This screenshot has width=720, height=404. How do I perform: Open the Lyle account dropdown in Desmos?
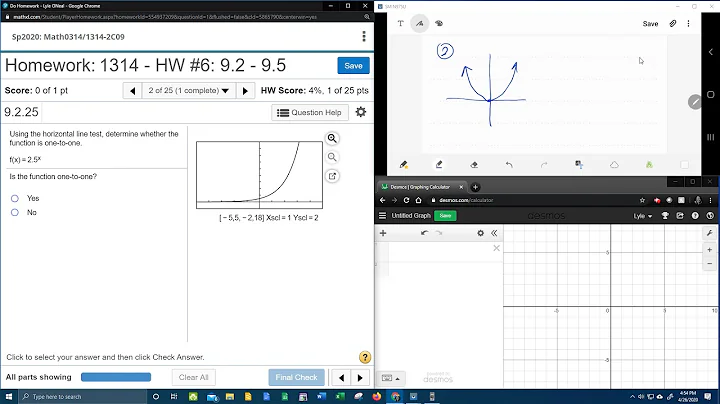(x=643, y=216)
